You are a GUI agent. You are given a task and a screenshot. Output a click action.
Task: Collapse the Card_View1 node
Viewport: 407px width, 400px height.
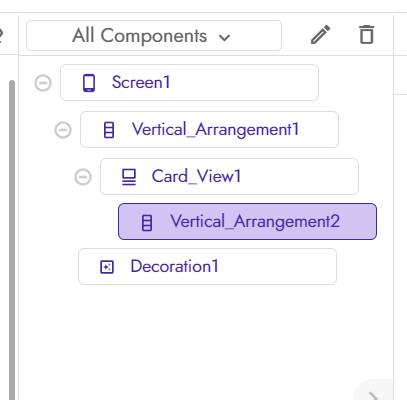[83, 177]
